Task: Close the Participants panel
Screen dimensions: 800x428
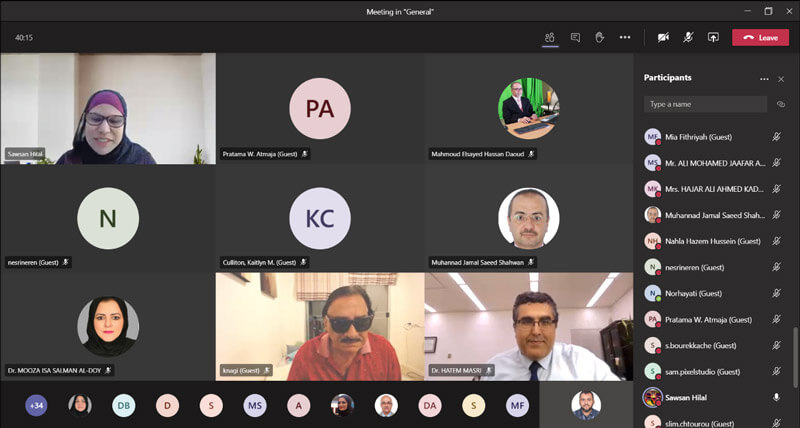Action: (781, 78)
